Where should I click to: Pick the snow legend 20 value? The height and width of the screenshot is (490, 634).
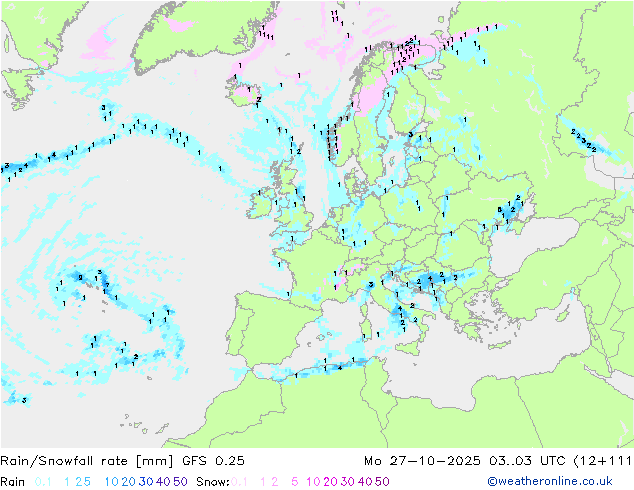[330, 482]
